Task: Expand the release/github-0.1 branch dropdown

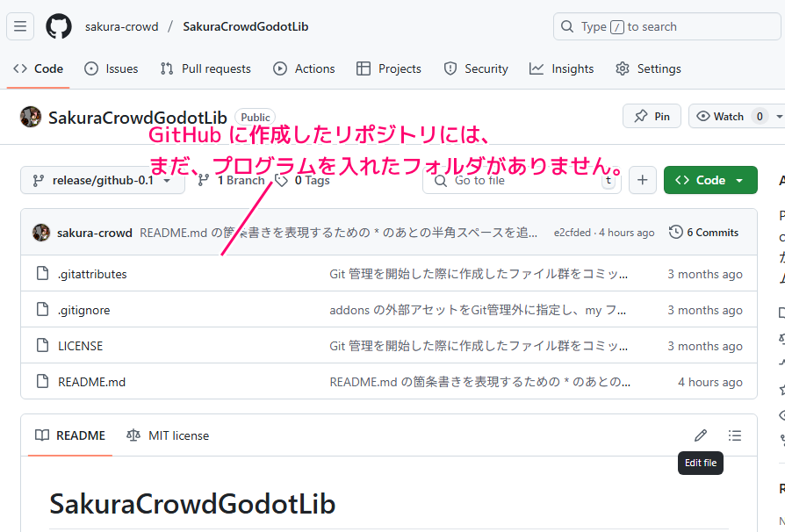Action: pyautogui.click(x=102, y=180)
